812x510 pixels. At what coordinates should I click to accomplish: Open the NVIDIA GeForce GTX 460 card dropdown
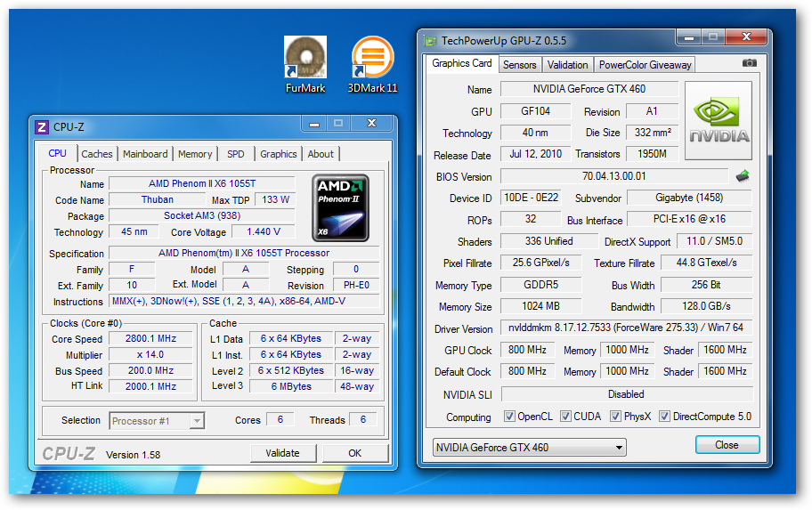[x=529, y=448]
